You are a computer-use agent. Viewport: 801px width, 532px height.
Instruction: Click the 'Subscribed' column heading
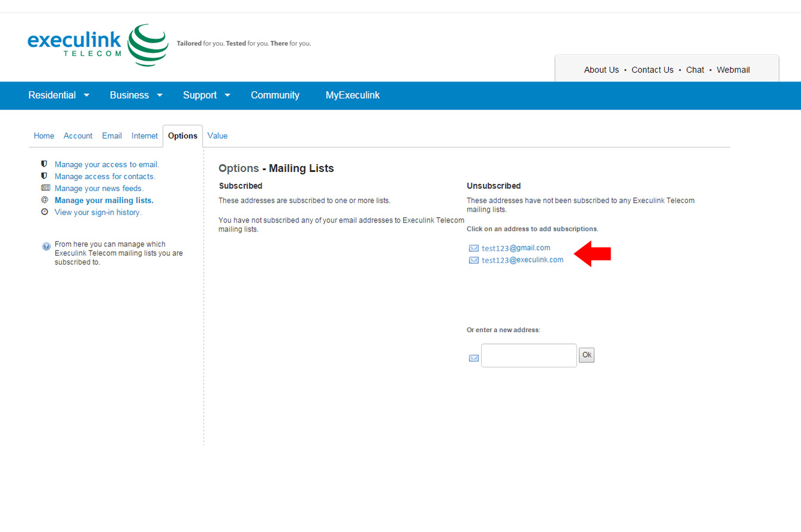tap(241, 186)
